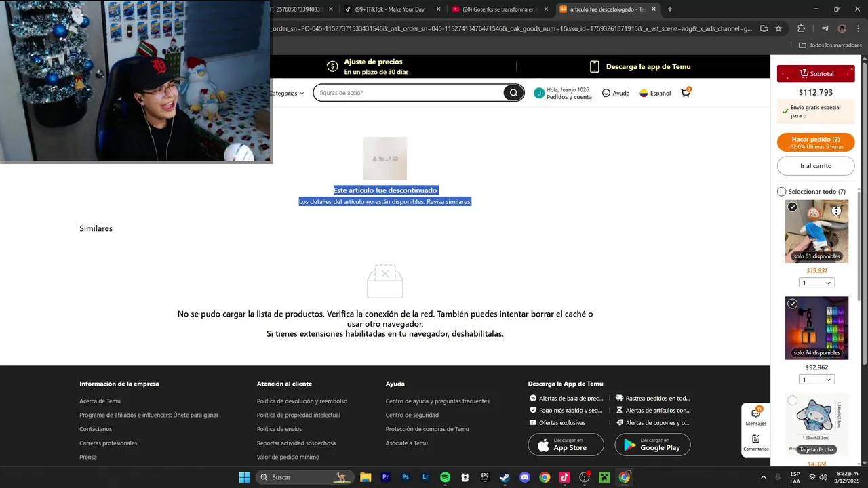Open the shopping cart icon in header
This screenshot has width=868, height=488.
(x=686, y=93)
